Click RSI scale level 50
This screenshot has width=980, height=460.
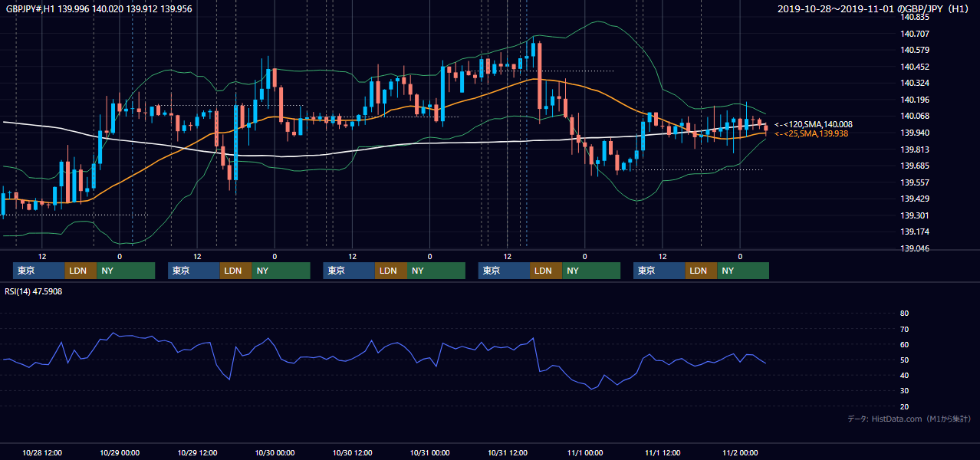point(904,360)
